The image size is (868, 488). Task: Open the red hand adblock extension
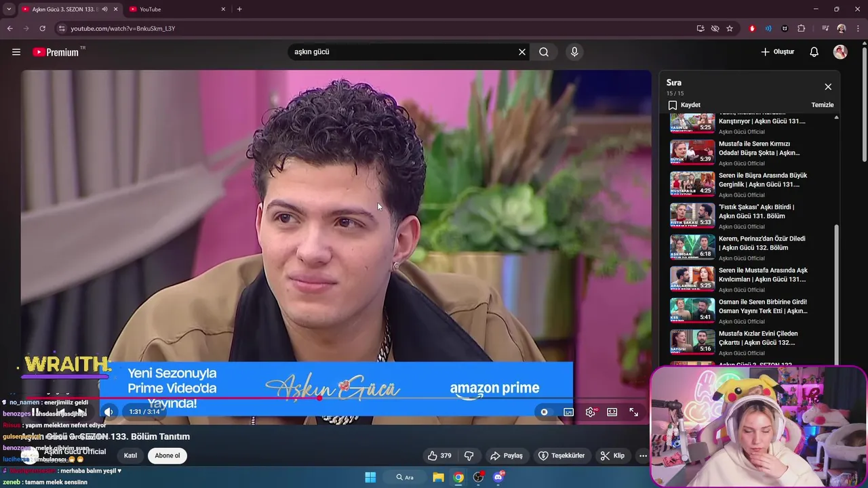752,28
